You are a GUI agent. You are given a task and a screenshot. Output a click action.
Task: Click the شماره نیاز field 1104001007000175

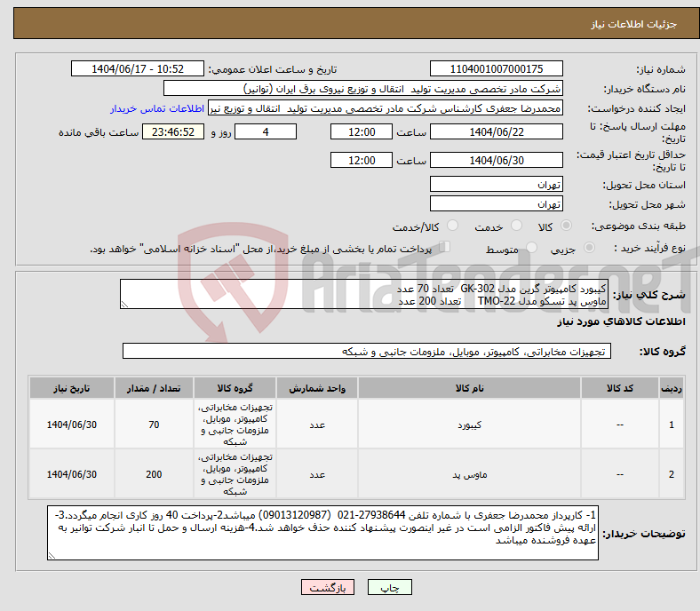point(496,68)
